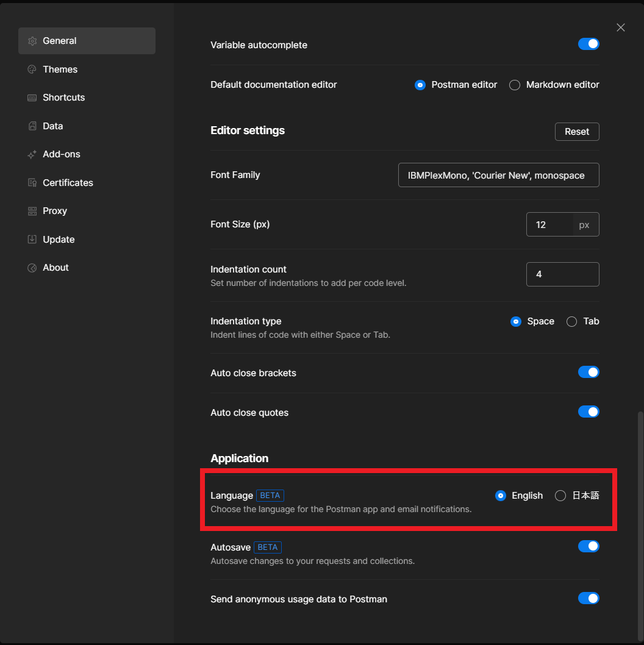Click the settings panel vertical scrollbar
This screenshot has width=644, height=645.
640,526
